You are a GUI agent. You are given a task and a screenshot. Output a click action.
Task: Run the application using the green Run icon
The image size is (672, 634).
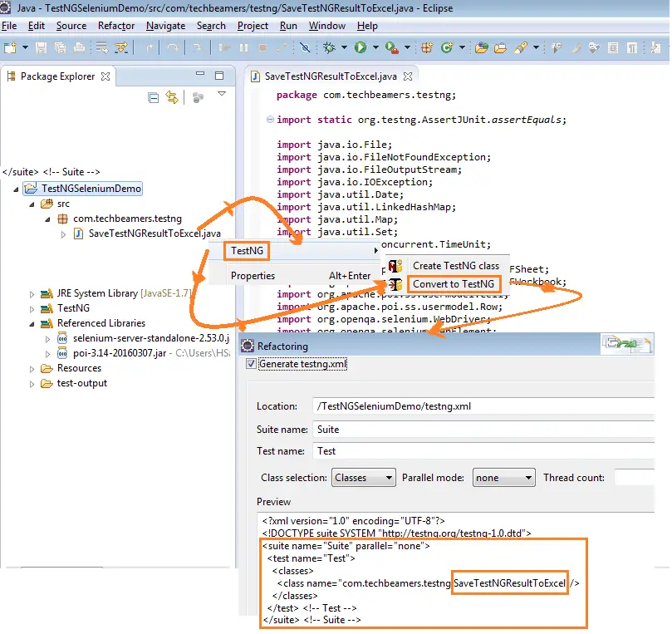pos(359,49)
